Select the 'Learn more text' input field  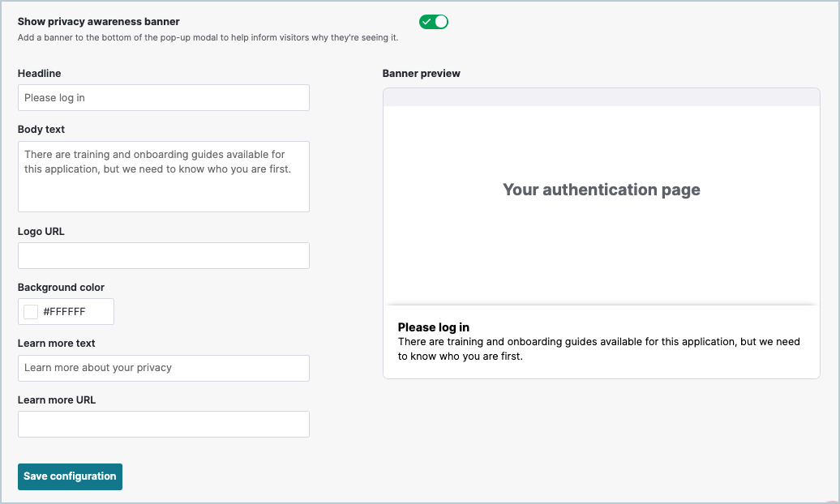coord(163,368)
